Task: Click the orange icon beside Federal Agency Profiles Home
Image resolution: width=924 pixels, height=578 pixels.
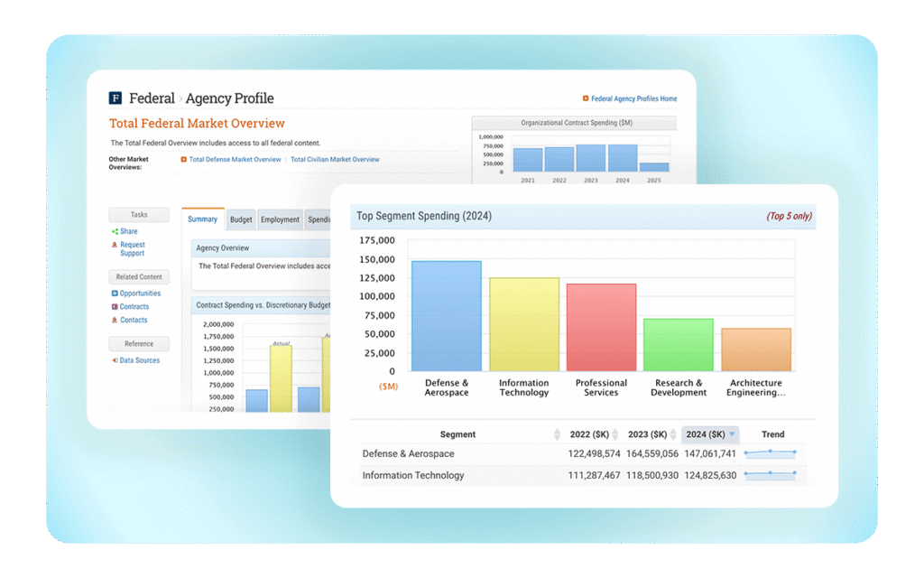Action: click(586, 98)
